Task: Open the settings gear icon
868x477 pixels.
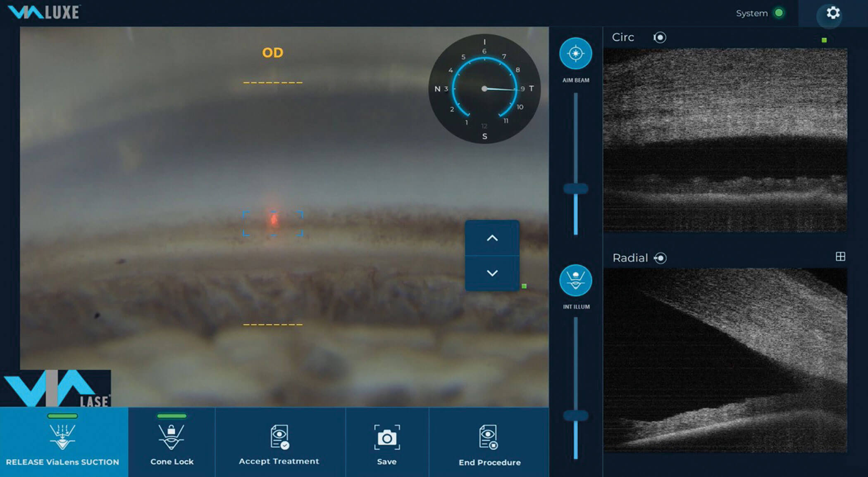Action: click(x=832, y=13)
